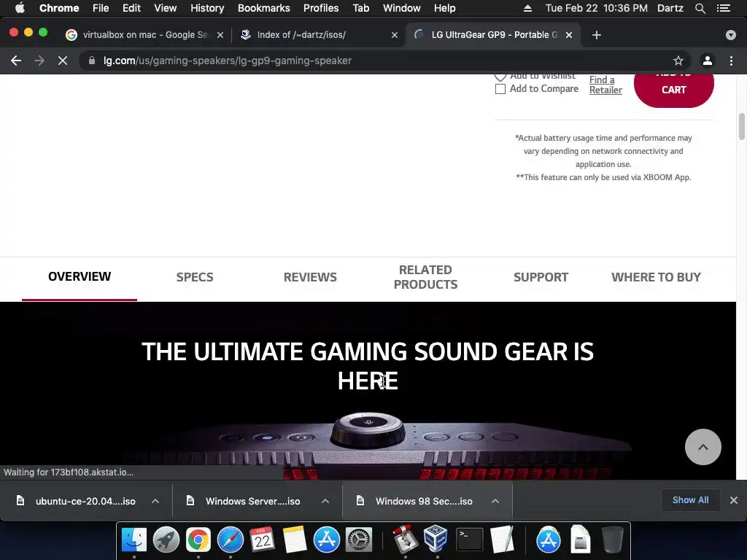Click Chrome icon in the Dock

[198, 540]
